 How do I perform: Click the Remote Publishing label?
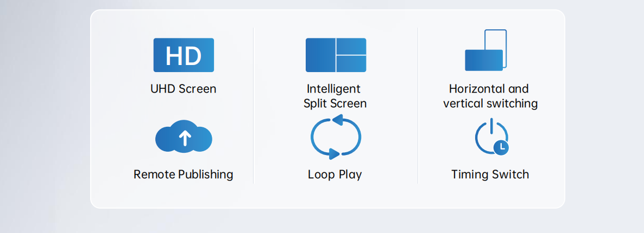click(x=183, y=174)
